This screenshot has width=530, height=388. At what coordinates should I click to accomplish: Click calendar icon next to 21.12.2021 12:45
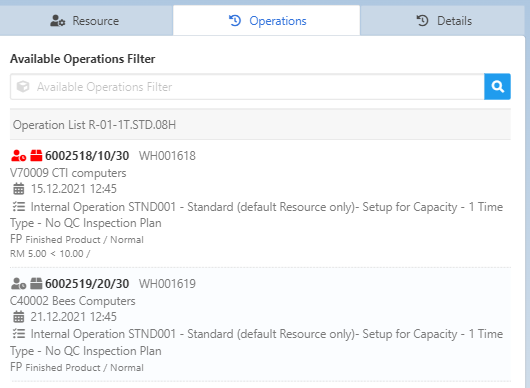coord(19,317)
